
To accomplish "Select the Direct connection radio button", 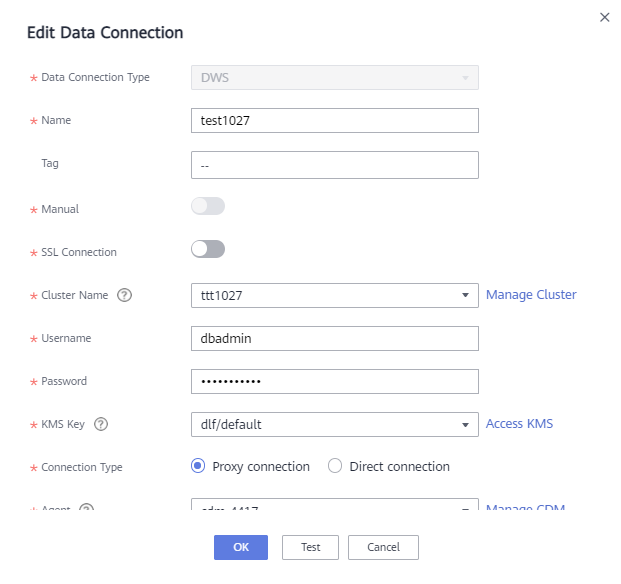I will tap(335, 466).
